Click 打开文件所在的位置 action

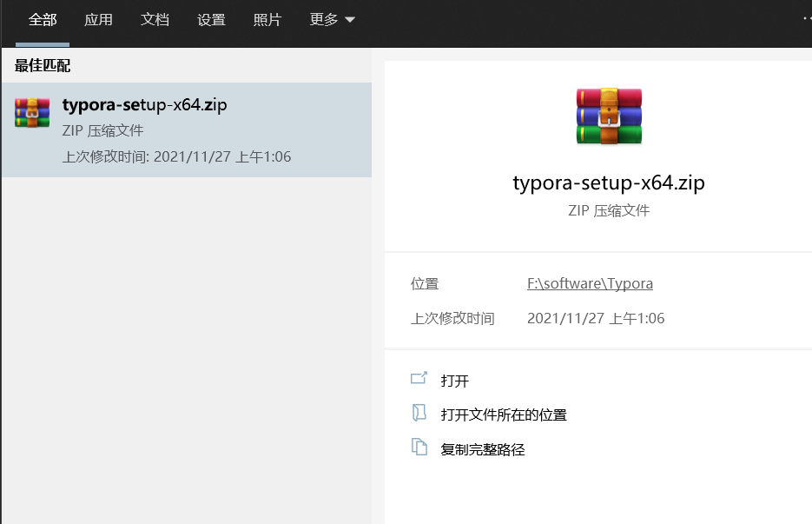pyautogui.click(x=504, y=415)
